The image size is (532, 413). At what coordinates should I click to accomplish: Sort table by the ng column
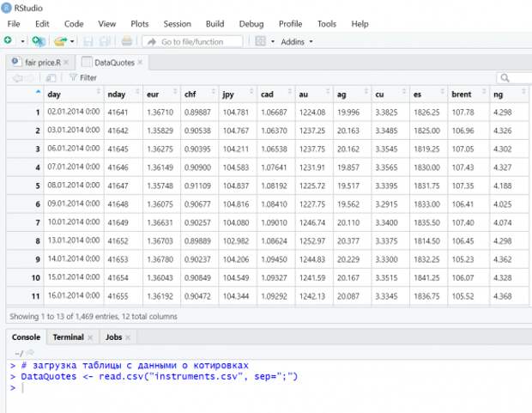[509, 94]
